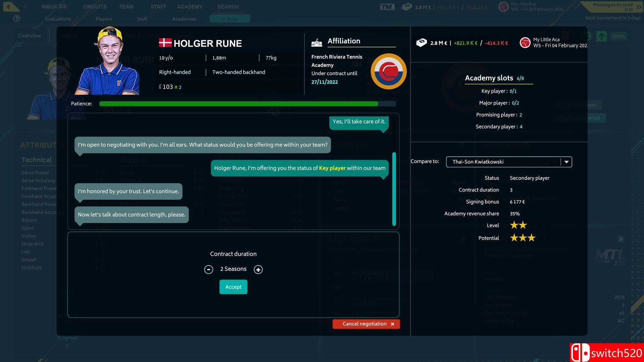Click the Denmark flag icon
Image resolution: width=644 pixels, height=362 pixels.
[x=165, y=43]
